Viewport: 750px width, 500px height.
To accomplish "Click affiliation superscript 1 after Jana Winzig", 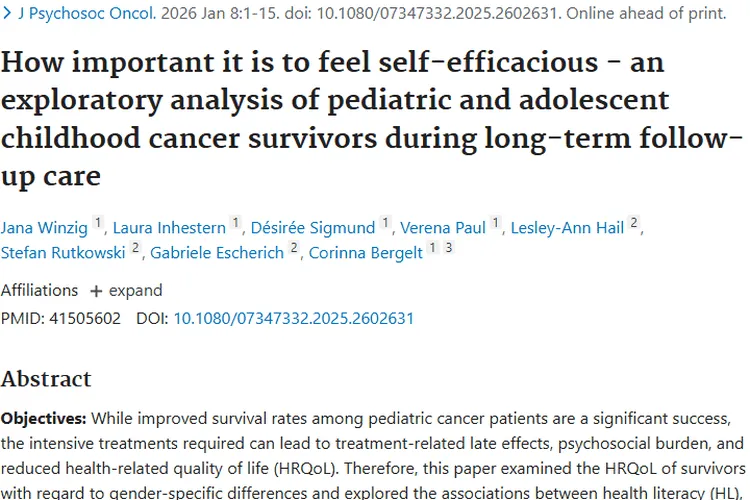I will pos(98,224).
